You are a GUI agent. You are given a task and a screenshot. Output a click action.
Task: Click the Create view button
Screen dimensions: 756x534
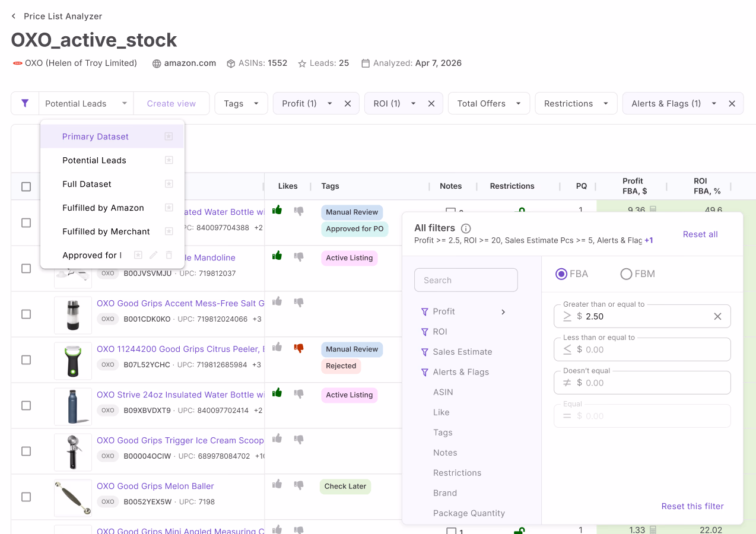coord(171,103)
